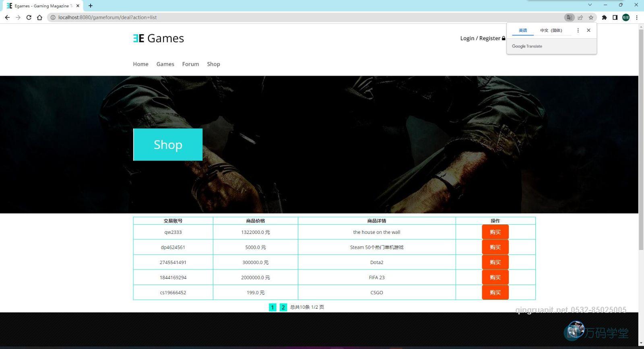The image size is (644, 349).
Task: Bookmark this page with the star icon
Action: [591, 17]
